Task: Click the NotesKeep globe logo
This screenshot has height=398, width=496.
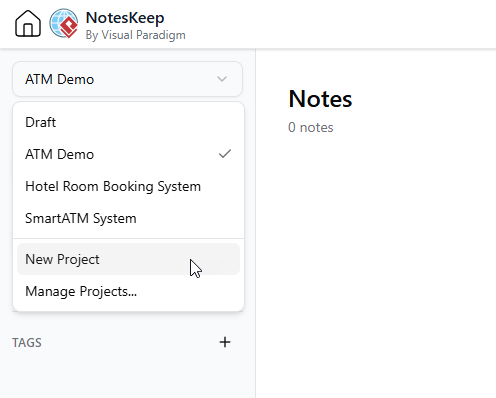Action: click(x=64, y=23)
